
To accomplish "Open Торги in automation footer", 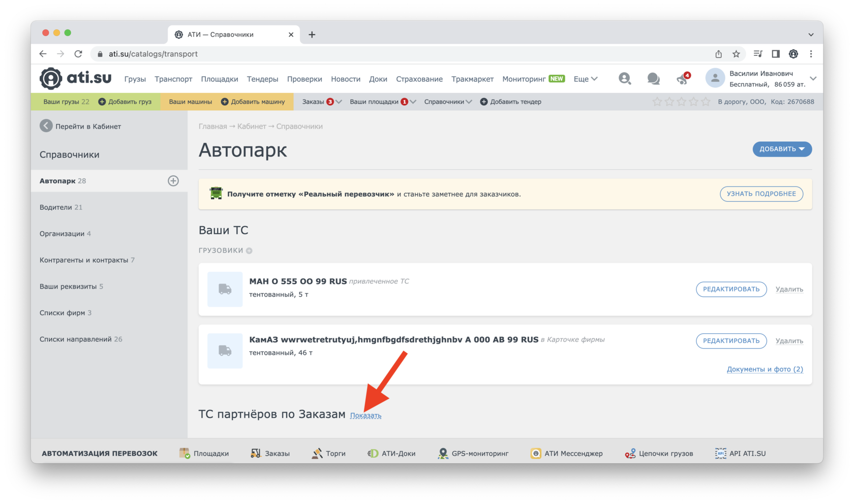I will pyautogui.click(x=328, y=453).
